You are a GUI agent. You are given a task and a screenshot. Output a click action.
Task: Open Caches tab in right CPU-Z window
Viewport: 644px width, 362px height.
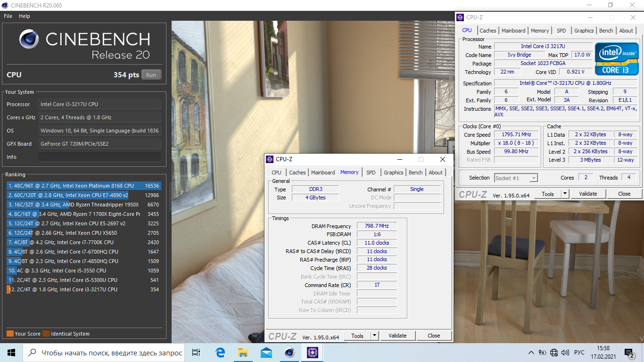[488, 31]
